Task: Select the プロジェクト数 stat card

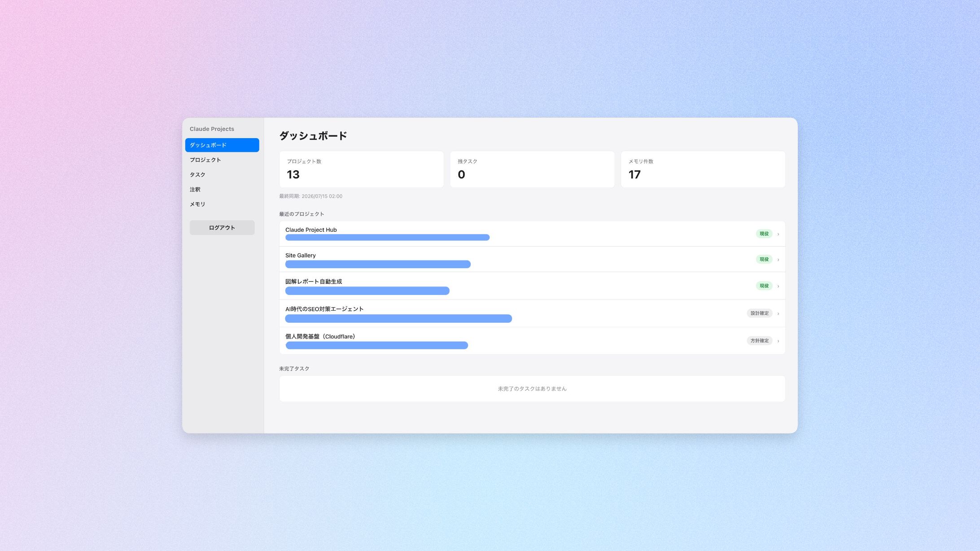Action: pyautogui.click(x=361, y=169)
